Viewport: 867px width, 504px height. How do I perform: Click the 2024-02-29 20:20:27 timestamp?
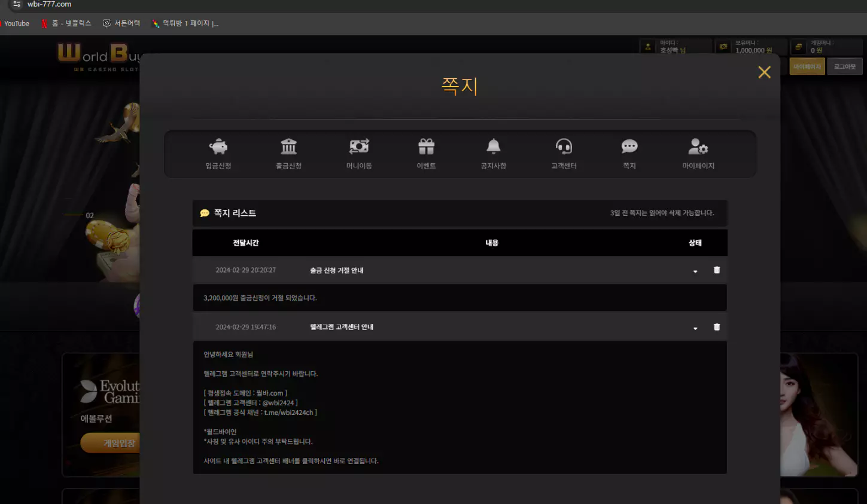pyautogui.click(x=246, y=270)
